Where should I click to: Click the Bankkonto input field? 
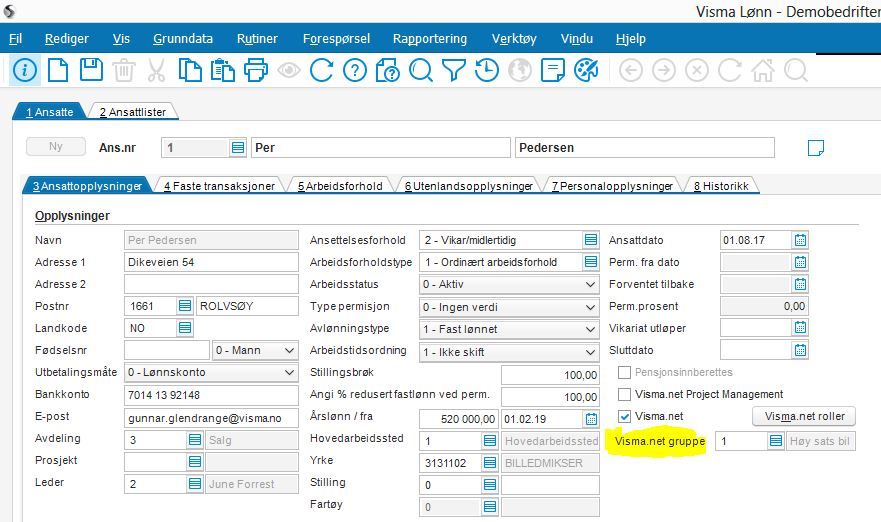pyautogui.click(x=211, y=395)
